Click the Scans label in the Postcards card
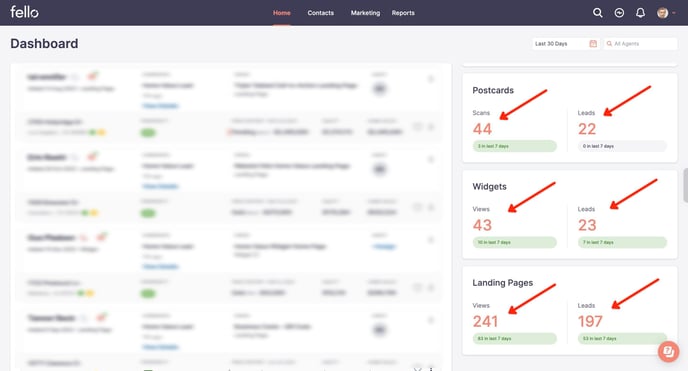 481,113
